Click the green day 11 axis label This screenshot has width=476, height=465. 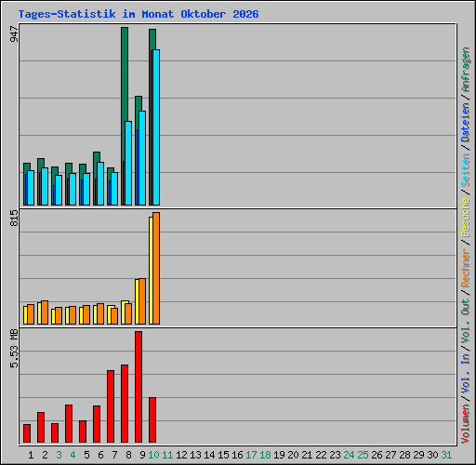point(167,455)
